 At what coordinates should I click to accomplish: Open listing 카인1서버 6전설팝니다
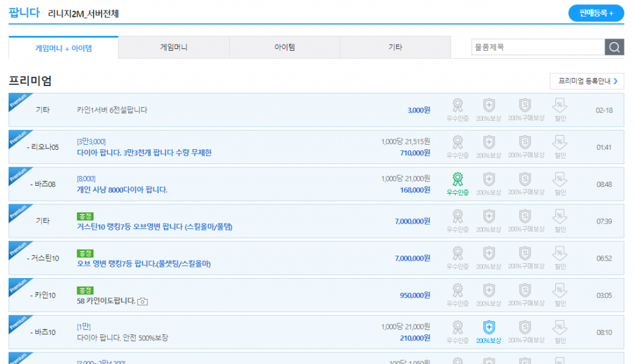(112, 110)
